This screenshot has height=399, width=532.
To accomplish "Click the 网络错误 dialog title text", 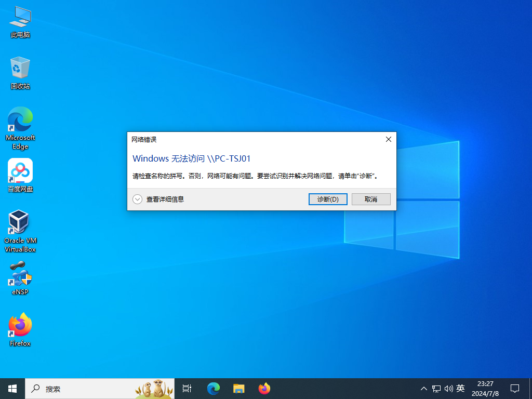I will [144, 139].
